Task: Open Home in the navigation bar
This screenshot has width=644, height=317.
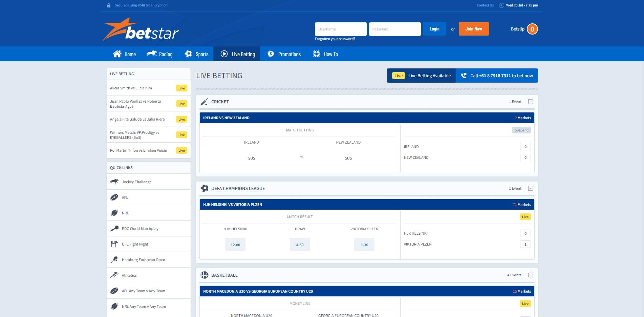Action: click(x=124, y=54)
